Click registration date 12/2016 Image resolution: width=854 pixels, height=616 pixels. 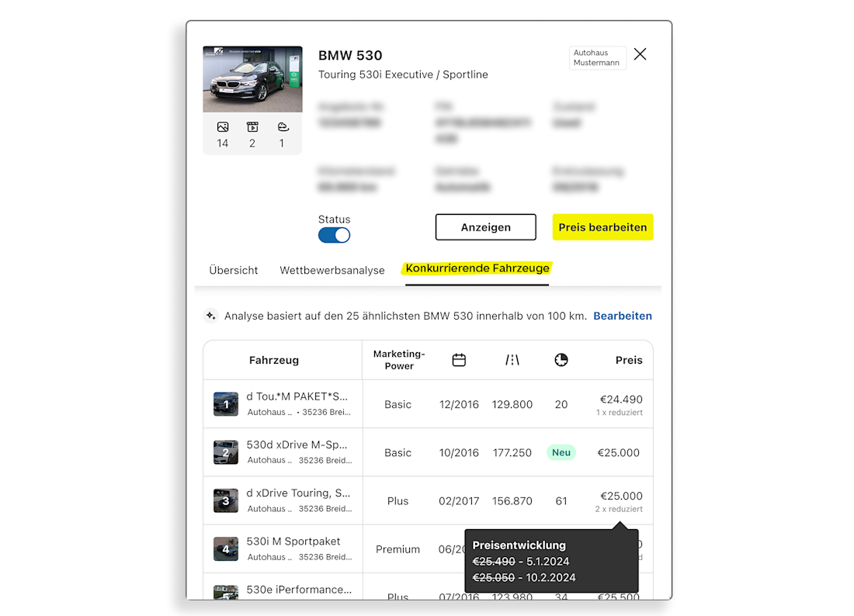pos(459,404)
